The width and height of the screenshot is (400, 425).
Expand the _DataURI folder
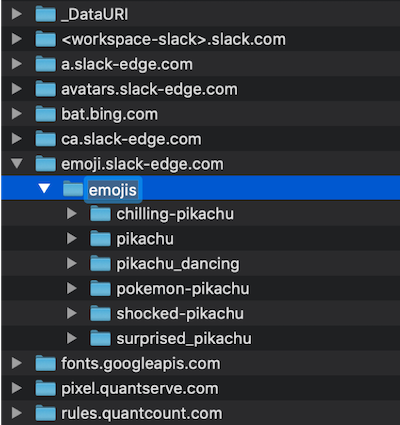click(16, 14)
